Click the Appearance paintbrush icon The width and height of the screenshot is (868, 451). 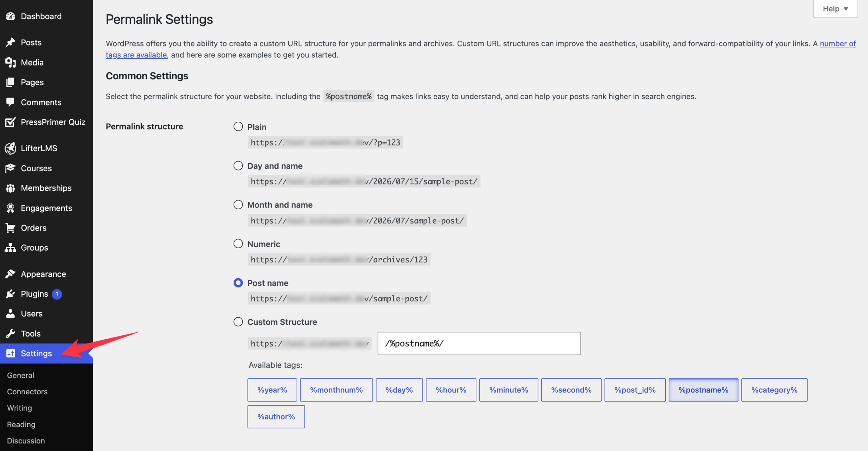pyautogui.click(x=11, y=274)
